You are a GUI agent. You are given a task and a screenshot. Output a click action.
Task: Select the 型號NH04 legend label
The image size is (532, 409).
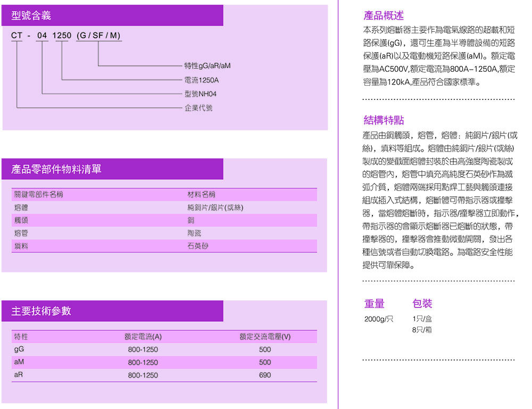201,94
